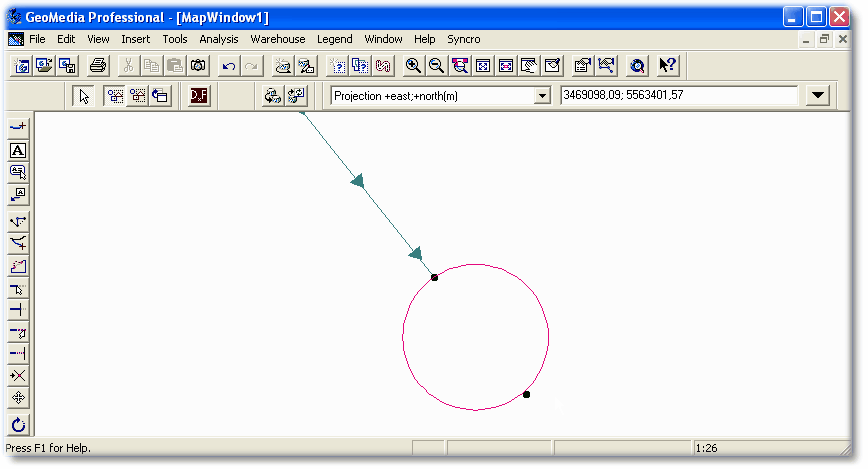Open the Legend menu

click(334, 39)
